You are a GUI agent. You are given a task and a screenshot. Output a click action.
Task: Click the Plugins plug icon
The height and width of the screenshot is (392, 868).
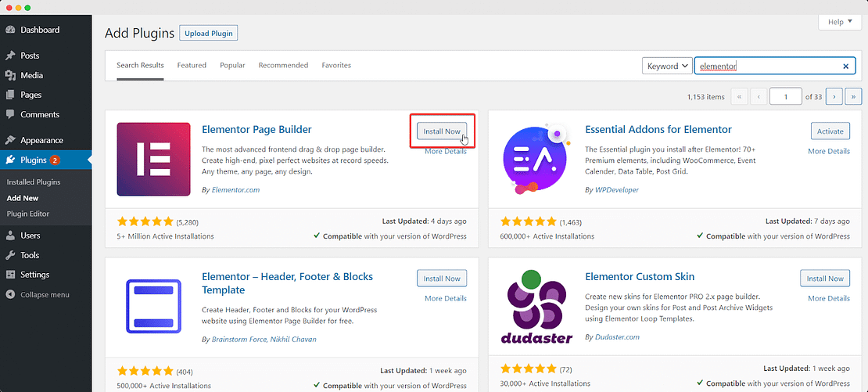point(10,160)
